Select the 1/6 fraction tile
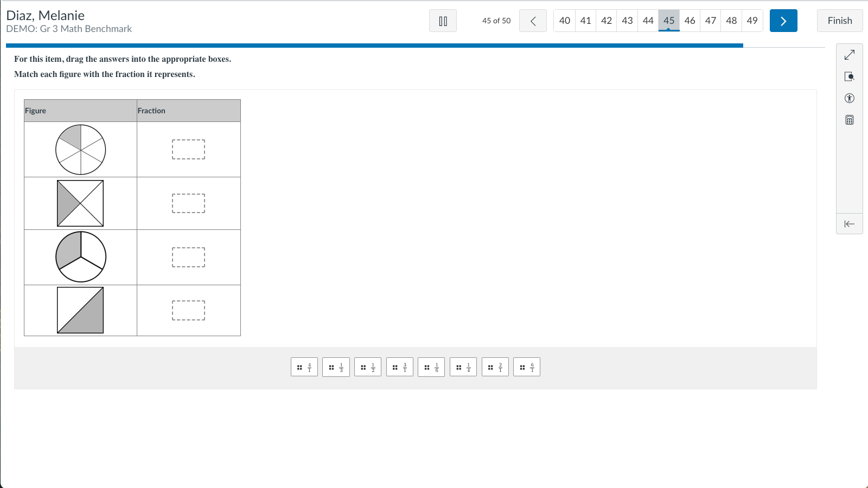 (432, 367)
